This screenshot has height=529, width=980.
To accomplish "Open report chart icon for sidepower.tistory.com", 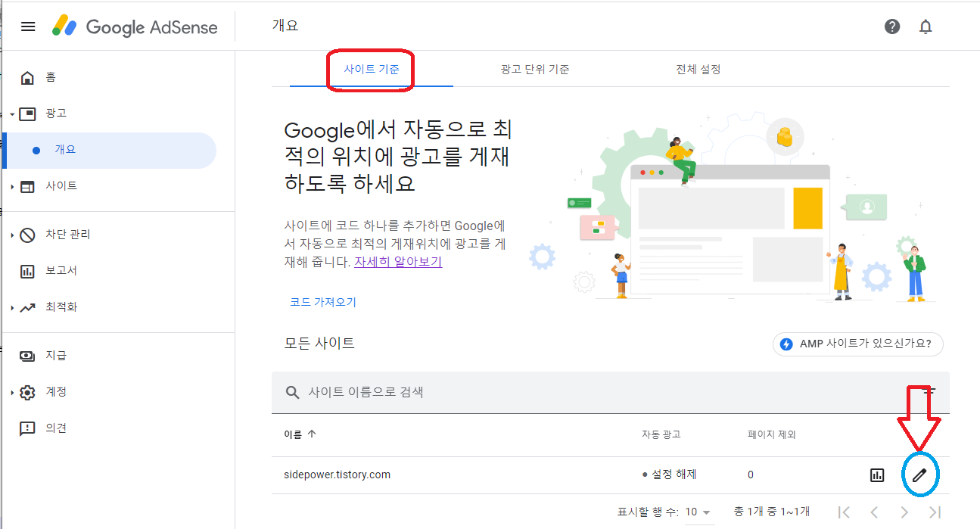I will click(x=877, y=475).
